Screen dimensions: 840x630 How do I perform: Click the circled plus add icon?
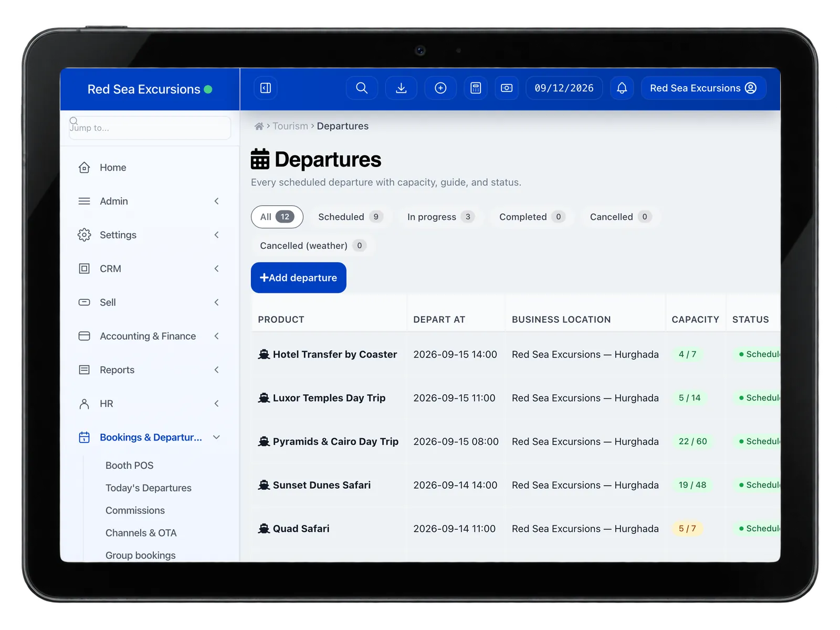440,88
